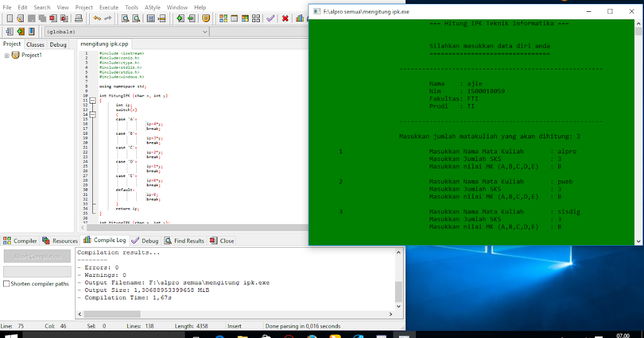Screen dimensions: 644x338
Task: Expand the Project1 tree node
Action: pos(7,55)
